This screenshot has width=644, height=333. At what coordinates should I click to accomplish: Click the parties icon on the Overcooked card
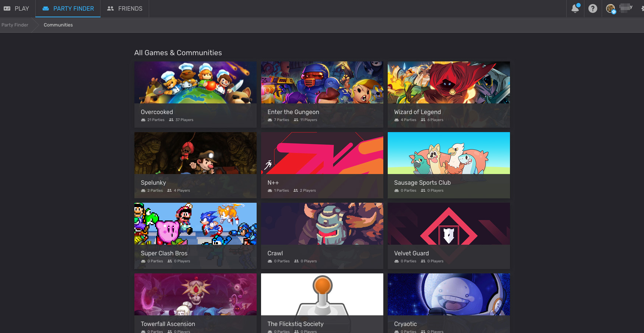click(143, 120)
